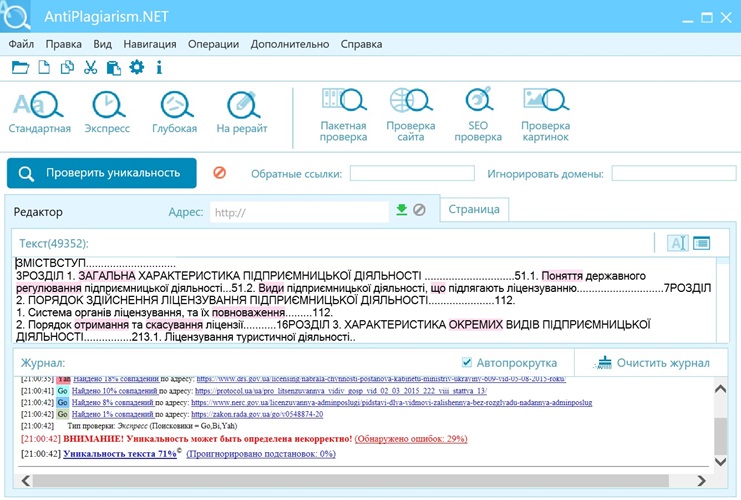
Task: Switch to list view icon in editor
Action: click(702, 243)
